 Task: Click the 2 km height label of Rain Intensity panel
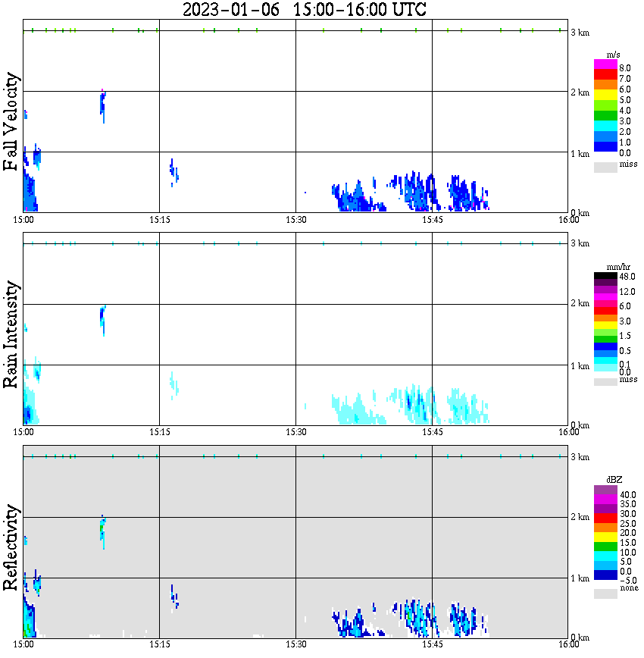click(x=580, y=303)
